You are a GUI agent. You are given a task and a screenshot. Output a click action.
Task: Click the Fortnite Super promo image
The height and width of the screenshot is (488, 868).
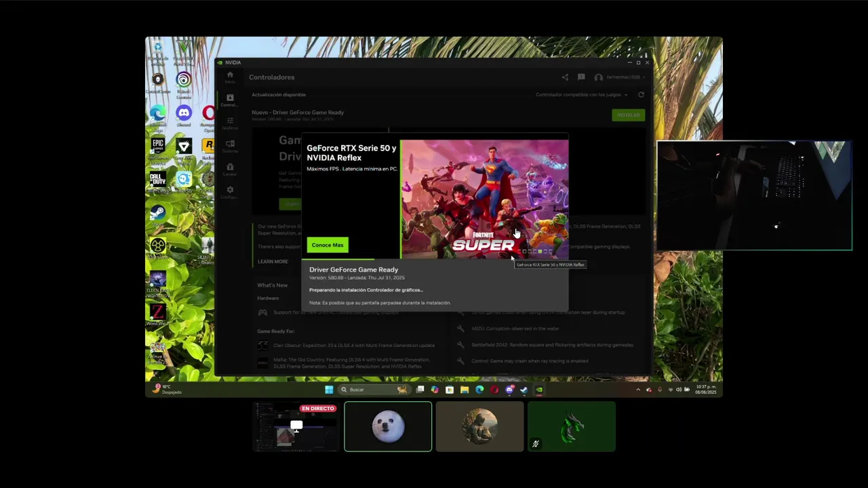point(484,199)
